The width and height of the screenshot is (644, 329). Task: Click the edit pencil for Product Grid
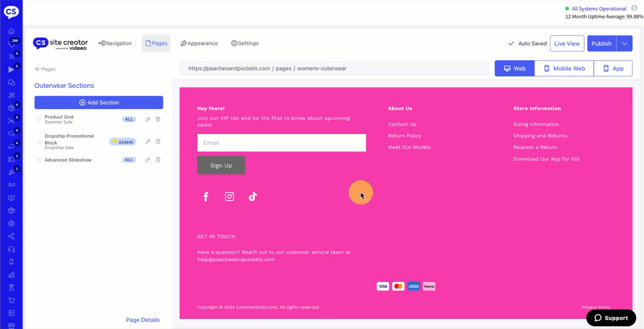[x=148, y=120]
